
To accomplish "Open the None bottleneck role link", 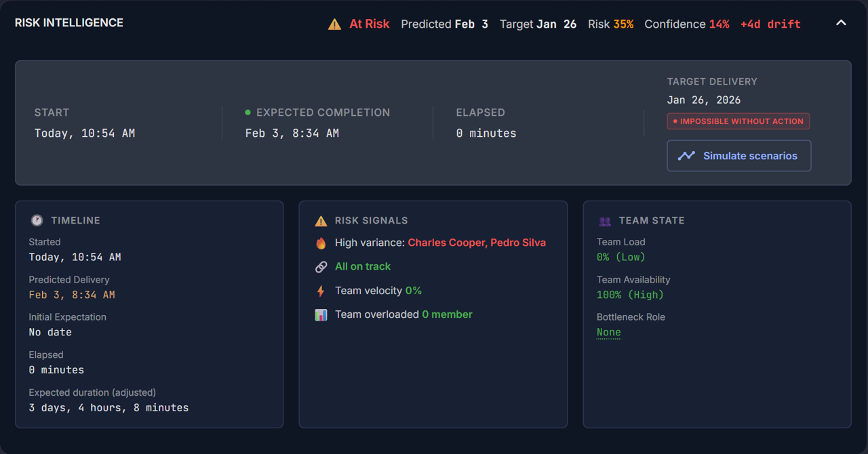I will 608,332.
